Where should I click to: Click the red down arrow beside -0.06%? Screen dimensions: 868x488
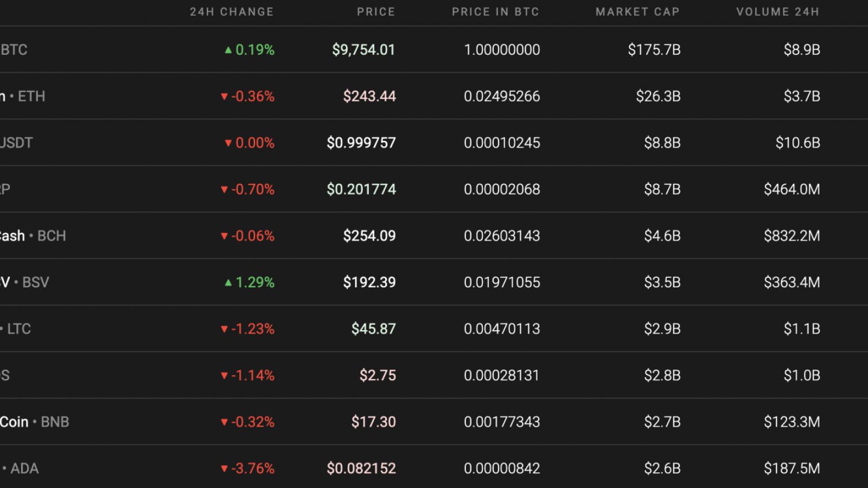click(x=224, y=236)
